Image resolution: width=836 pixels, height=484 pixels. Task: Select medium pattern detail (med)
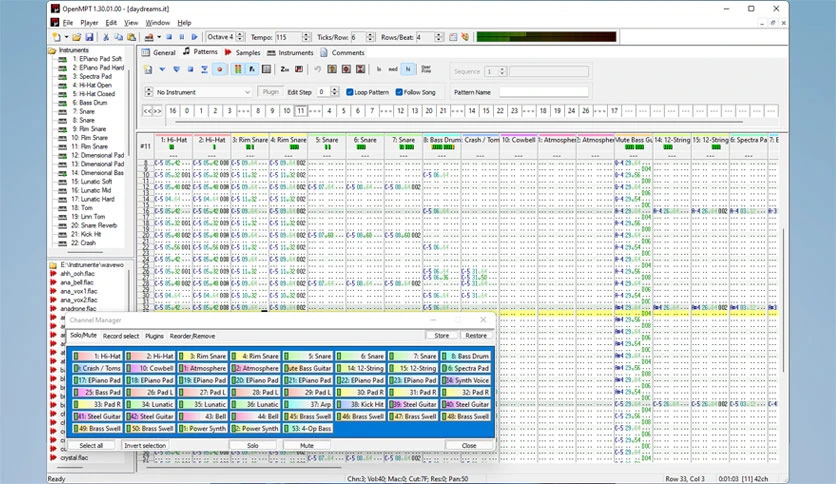pyautogui.click(x=393, y=69)
